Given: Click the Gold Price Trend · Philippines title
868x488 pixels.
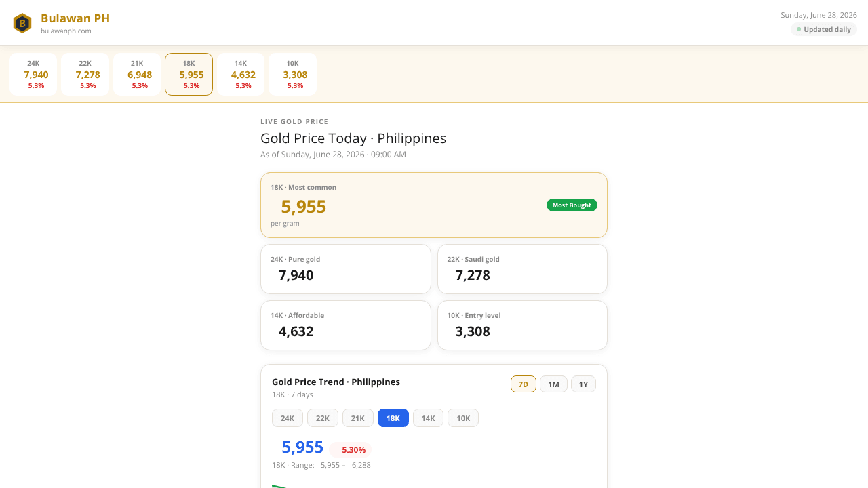Looking at the screenshot, I should 336,382.
